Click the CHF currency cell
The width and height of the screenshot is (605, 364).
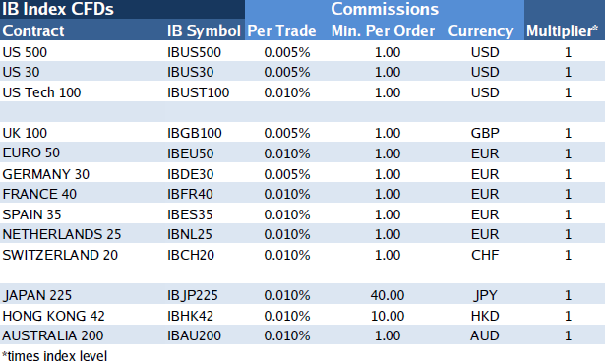tap(485, 255)
